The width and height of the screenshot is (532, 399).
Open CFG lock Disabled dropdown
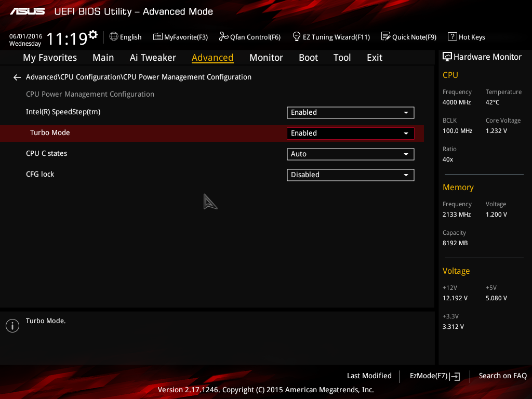351,175
